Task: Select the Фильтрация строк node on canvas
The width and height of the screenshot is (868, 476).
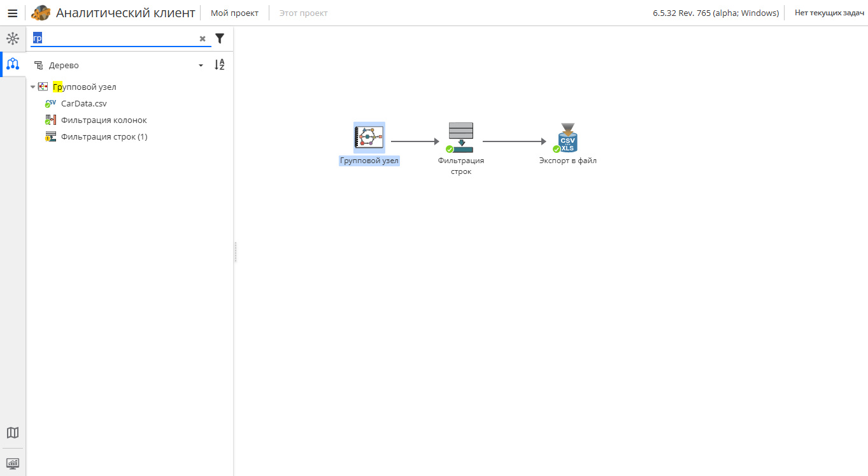Action: pos(460,138)
